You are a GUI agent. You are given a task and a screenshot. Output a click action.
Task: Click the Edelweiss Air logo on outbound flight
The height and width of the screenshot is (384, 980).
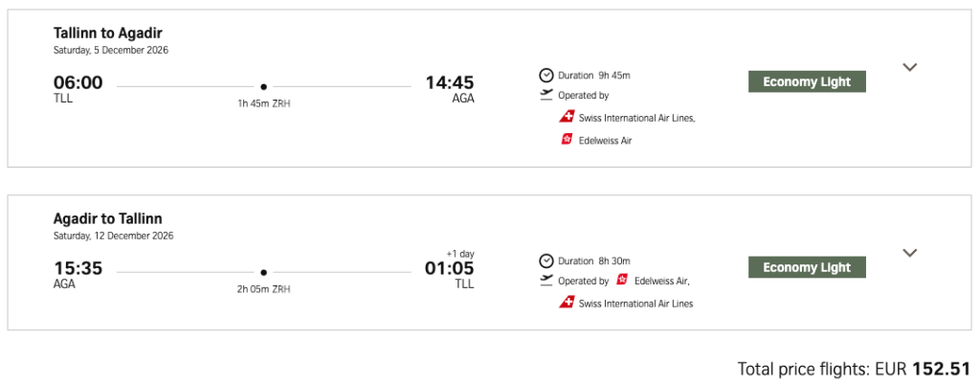click(x=567, y=140)
